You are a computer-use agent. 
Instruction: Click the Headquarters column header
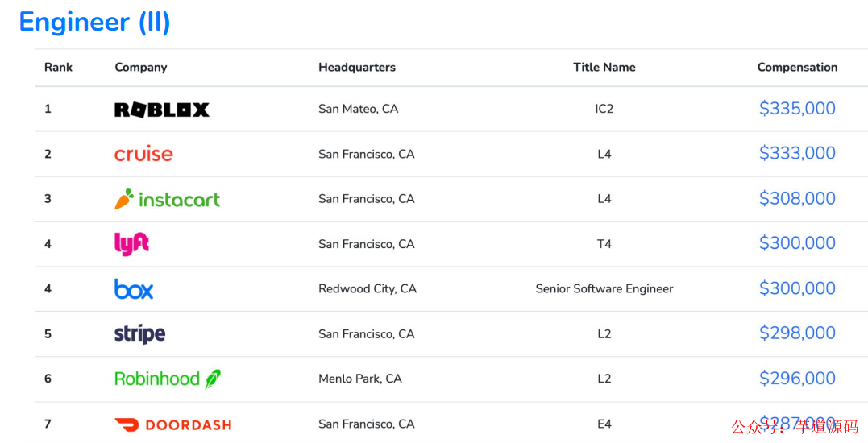point(357,68)
